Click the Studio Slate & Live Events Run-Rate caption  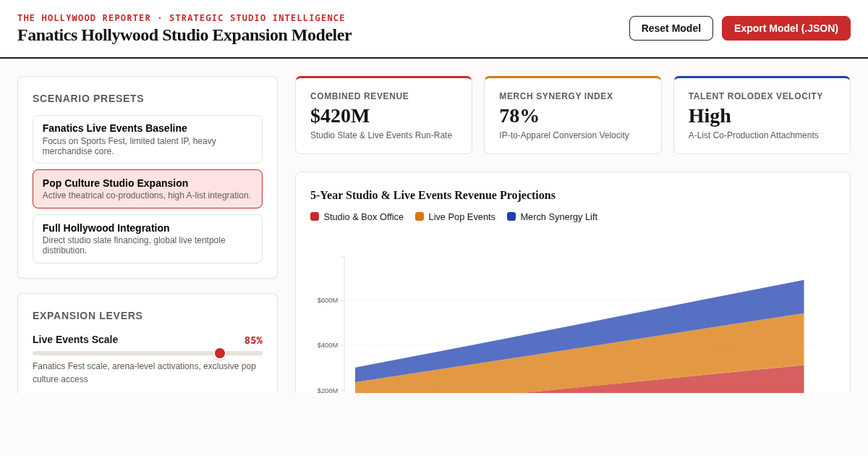(x=381, y=135)
